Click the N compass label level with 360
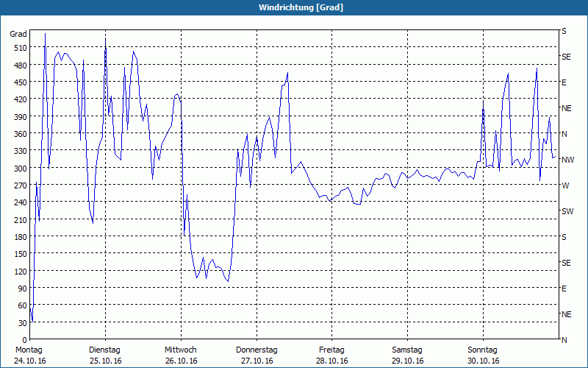 (x=564, y=134)
